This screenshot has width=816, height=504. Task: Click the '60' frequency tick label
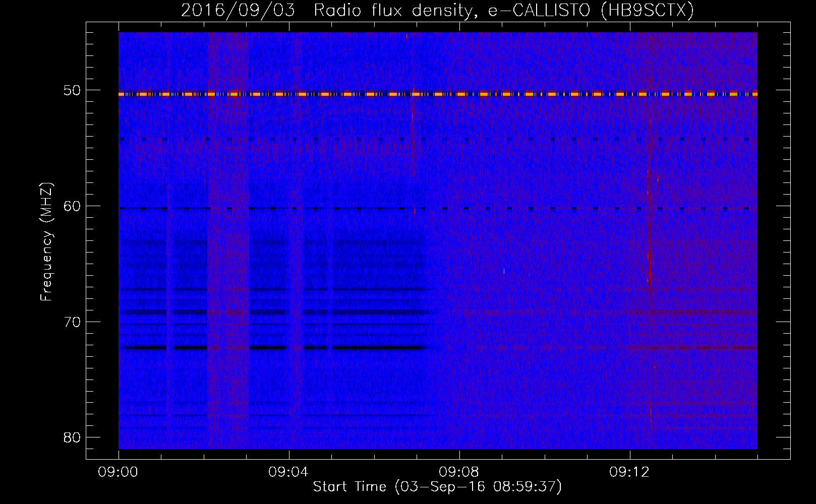pyautogui.click(x=72, y=206)
